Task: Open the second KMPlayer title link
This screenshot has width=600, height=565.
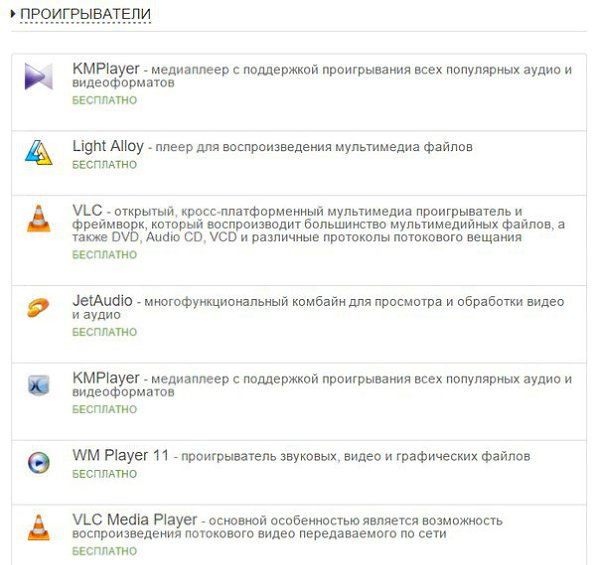Action: coord(106,378)
